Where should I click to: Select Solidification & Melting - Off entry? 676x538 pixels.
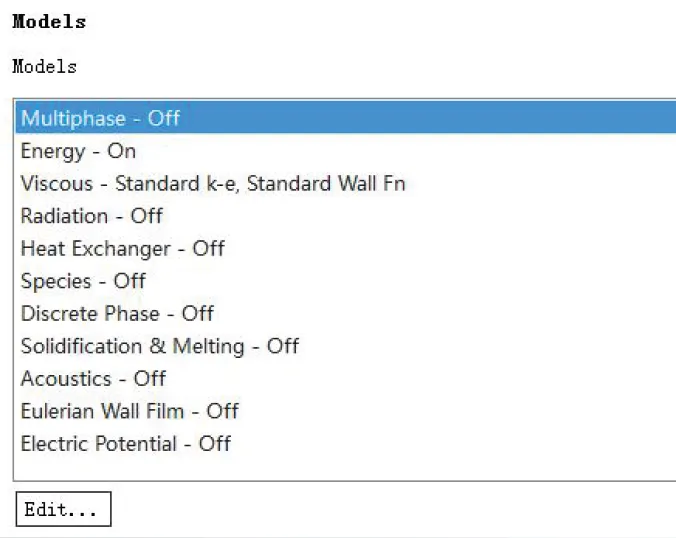[x=159, y=346]
